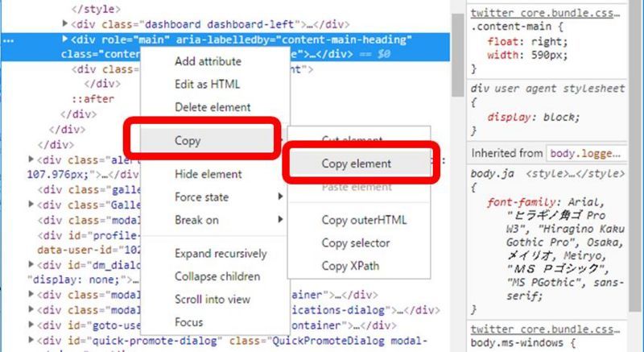Choose Copy outerHTML in submenu
Screen dimensions: 644x352
click(364, 220)
